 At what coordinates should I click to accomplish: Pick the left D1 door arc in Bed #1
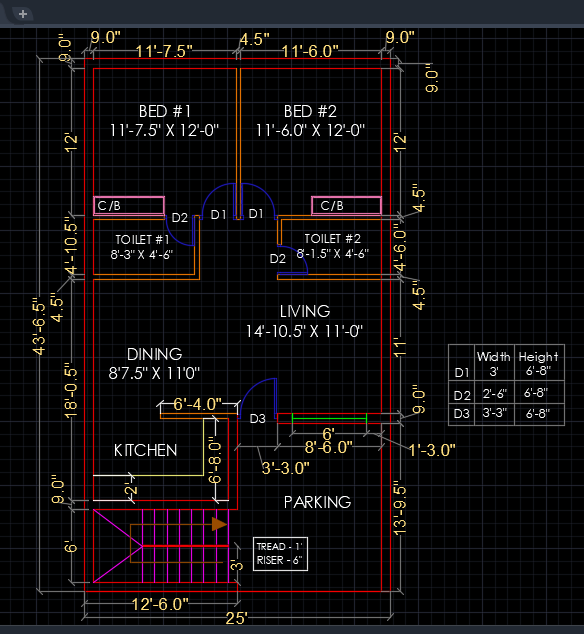(x=219, y=199)
